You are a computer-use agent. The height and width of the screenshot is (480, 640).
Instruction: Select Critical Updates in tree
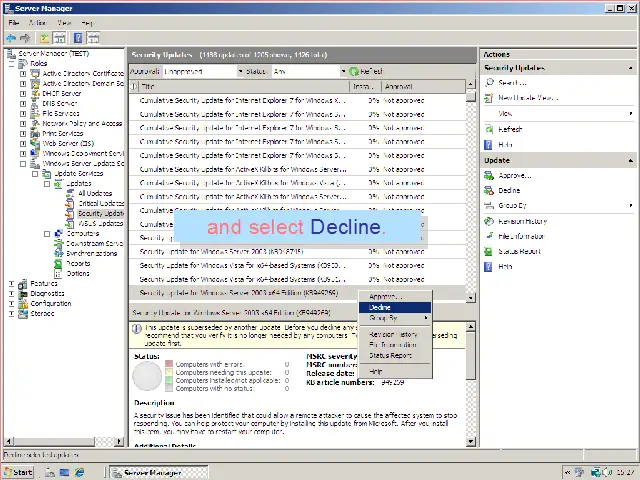pos(101,203)
